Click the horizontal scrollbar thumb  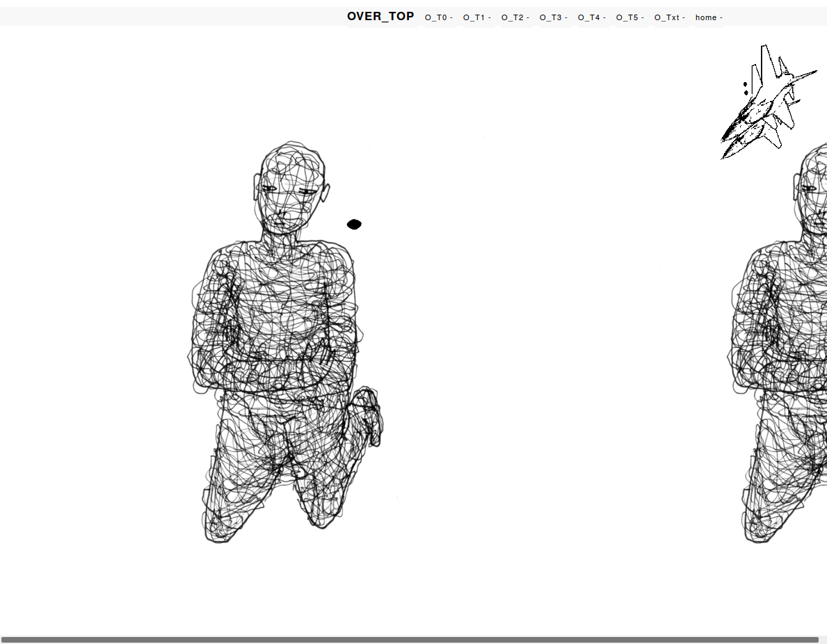pos(410,639)
